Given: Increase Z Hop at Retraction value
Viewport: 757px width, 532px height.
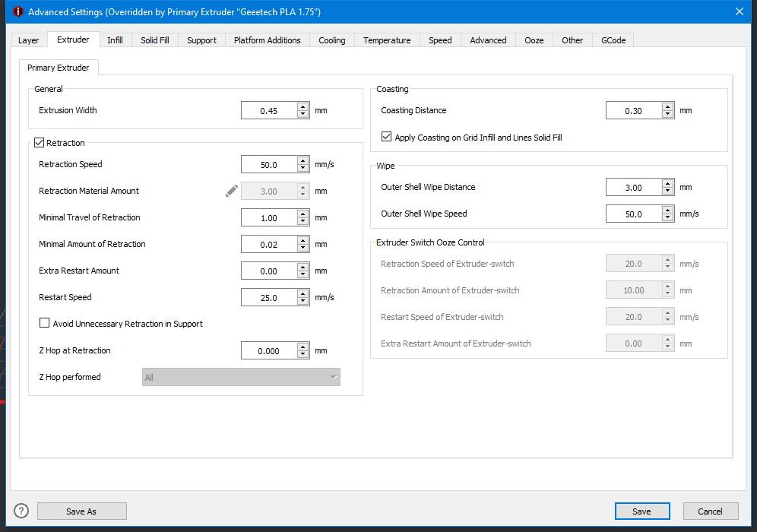Looking at the screenshot, I should coord(303,347).
